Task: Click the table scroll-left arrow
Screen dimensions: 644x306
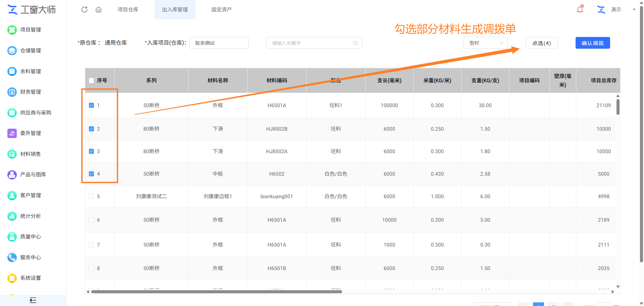Action: 88,292
